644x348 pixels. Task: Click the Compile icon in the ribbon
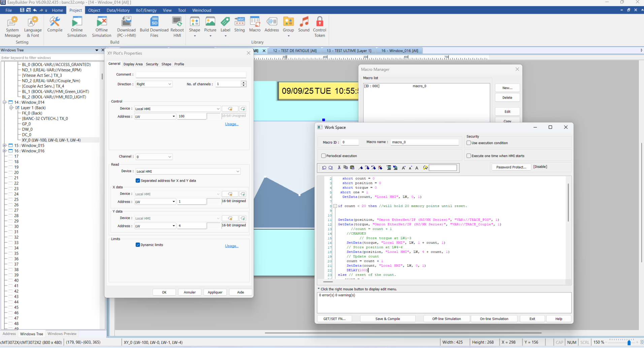[55, 25]
